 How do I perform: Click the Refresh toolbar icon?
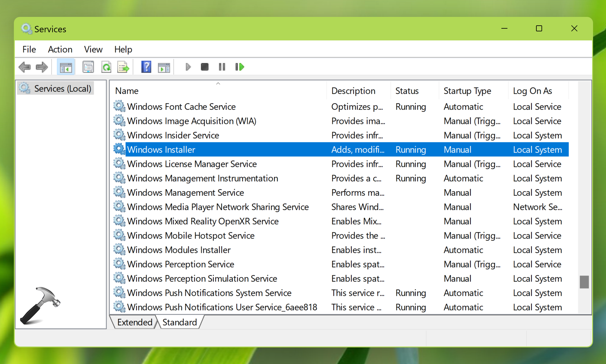tap(106, 67)
